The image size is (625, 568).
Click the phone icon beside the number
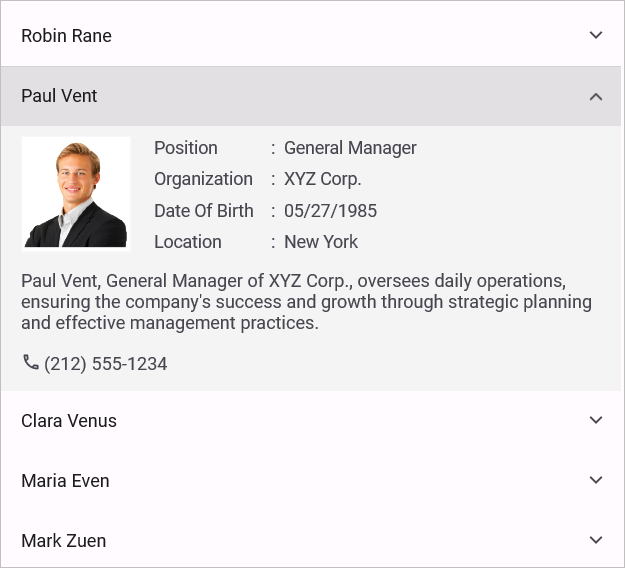click(x=31, y=363)
